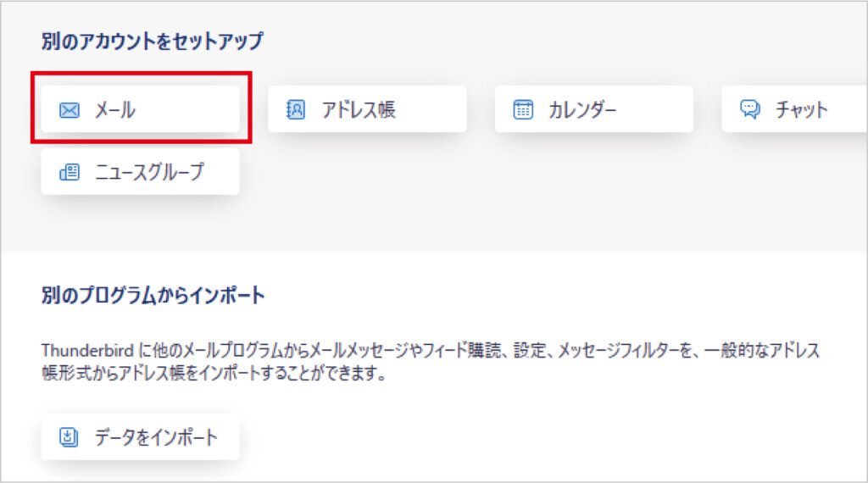Choose the カレンダー setup button
The height and width of the screenshot is (483, 868).
pos(594,109)
